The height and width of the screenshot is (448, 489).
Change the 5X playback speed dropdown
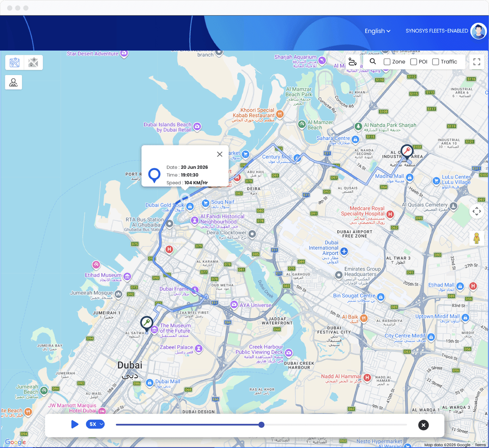(x=95, y=424)
